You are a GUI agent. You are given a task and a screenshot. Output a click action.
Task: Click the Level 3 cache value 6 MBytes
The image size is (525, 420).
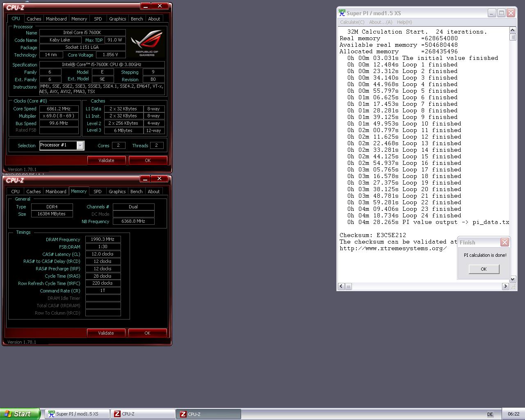click(124, 130)
